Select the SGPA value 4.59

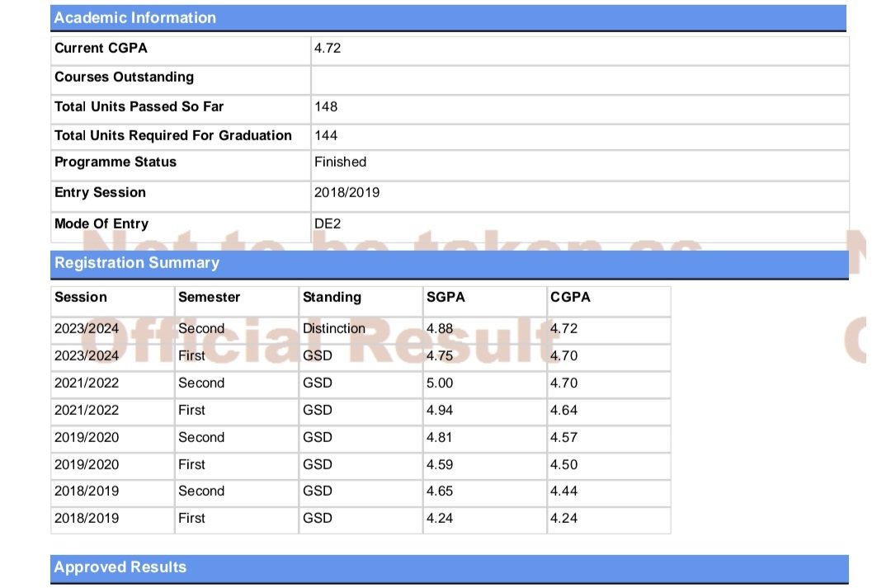pyautogui.click(x=440, y=465)
